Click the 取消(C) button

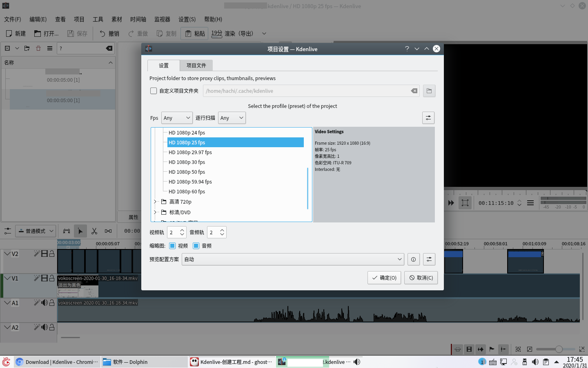[x=421, y=278]
